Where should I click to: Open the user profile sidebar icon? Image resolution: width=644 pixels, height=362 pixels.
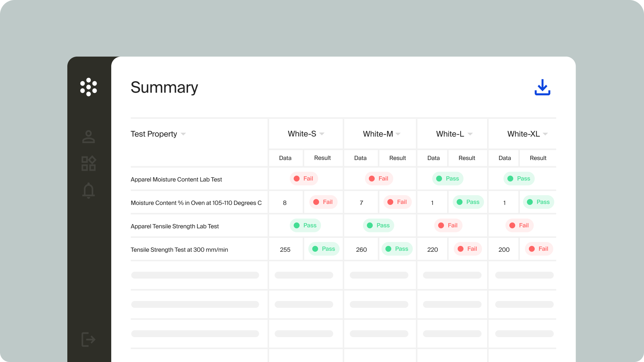[88, 137]
